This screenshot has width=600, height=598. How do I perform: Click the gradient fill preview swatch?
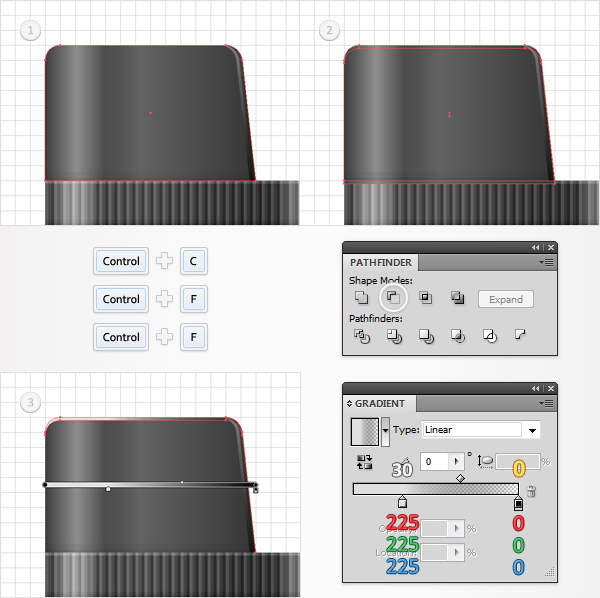pos(365,432)
